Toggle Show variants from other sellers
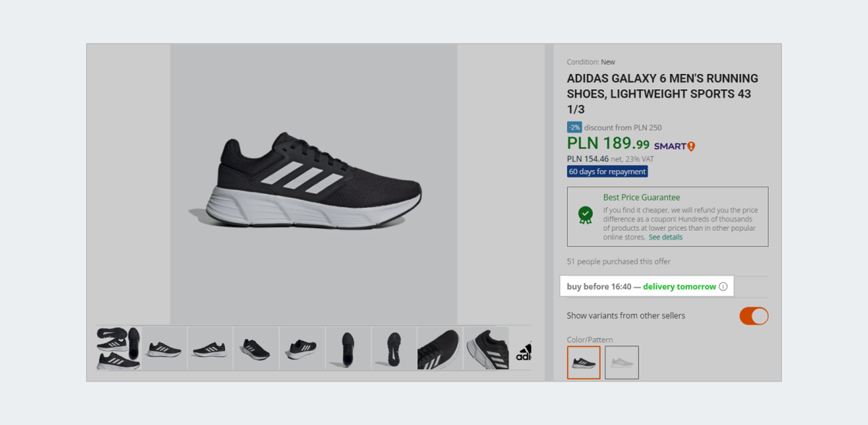This screenshot has width=868, height=425. click(754, 316)
